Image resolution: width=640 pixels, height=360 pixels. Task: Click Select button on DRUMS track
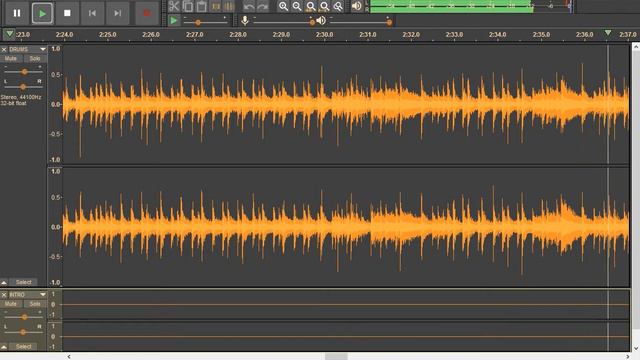click(24, 282)
